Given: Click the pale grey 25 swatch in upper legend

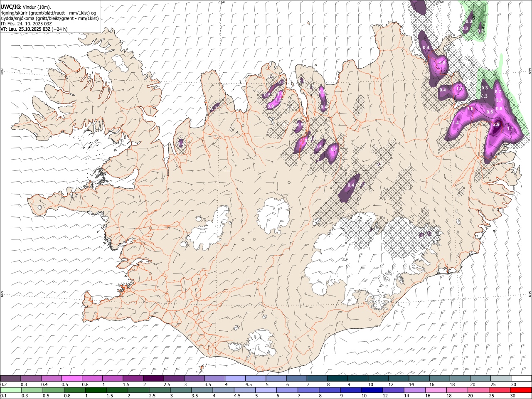Looking at the screenshot, I should tap(500, 378).
